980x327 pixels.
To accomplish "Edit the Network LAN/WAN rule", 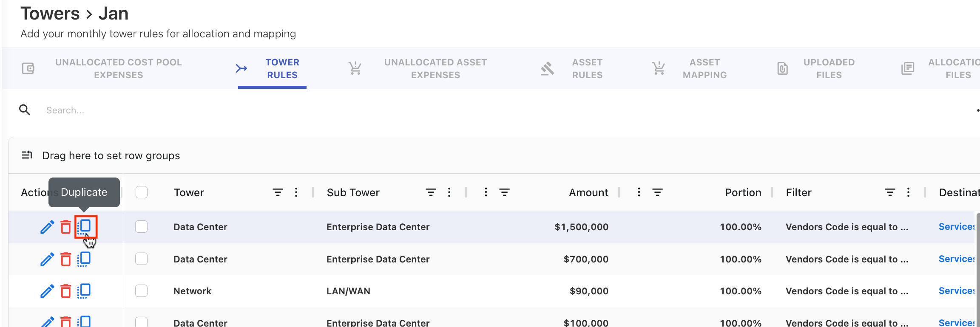I will pos(47,291).
